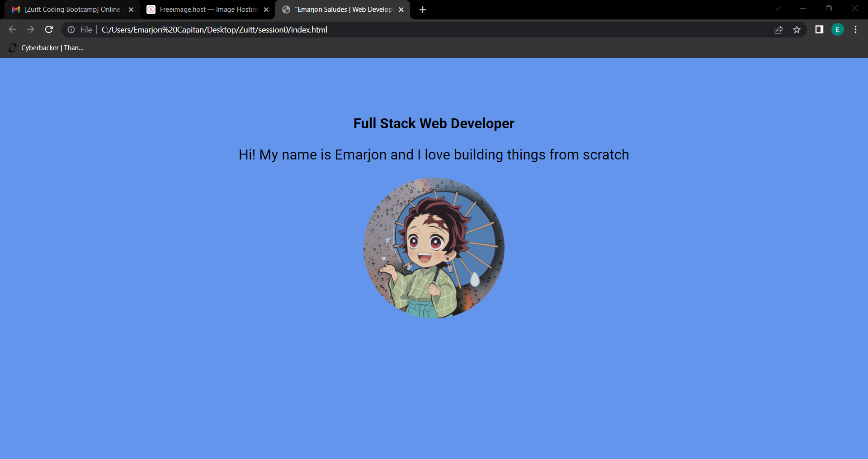Switch to the Freeimage.host Image Hosting tab
868x459 pixels.
[x=208, y=9]
